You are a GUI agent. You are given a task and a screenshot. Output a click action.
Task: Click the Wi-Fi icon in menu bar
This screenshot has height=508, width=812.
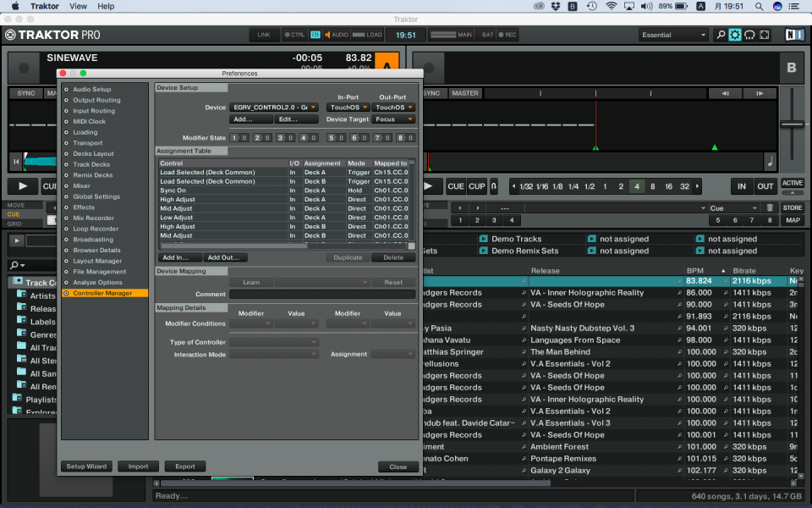click(611, 6)
